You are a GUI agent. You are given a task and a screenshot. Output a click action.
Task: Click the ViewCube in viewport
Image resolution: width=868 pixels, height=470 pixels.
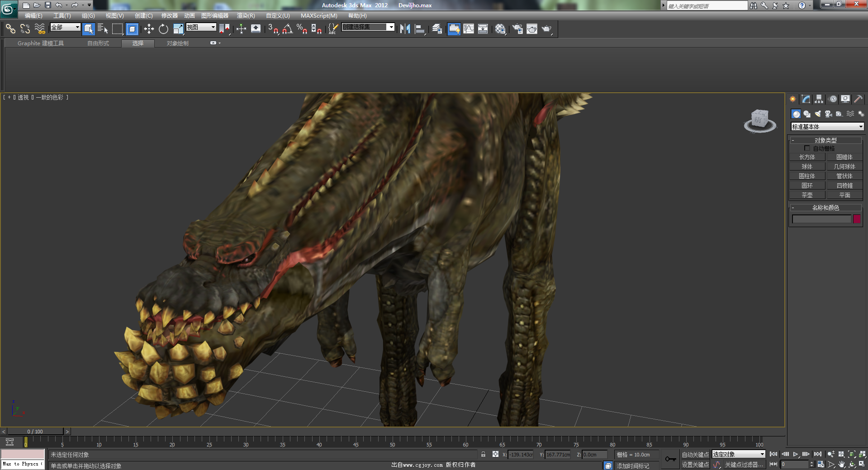pyautogui.click(x=760, y=121)
